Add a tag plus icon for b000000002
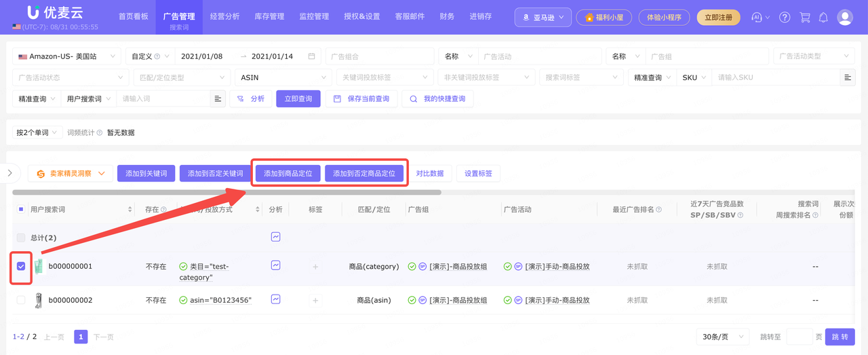868x355 pixels. tap(315, 300)
